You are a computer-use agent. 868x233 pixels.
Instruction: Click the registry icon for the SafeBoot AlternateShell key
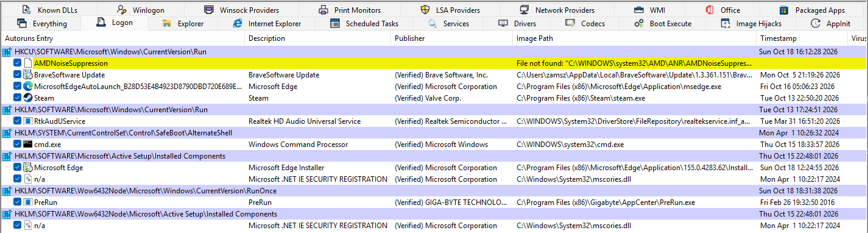[x=7, y=133]
